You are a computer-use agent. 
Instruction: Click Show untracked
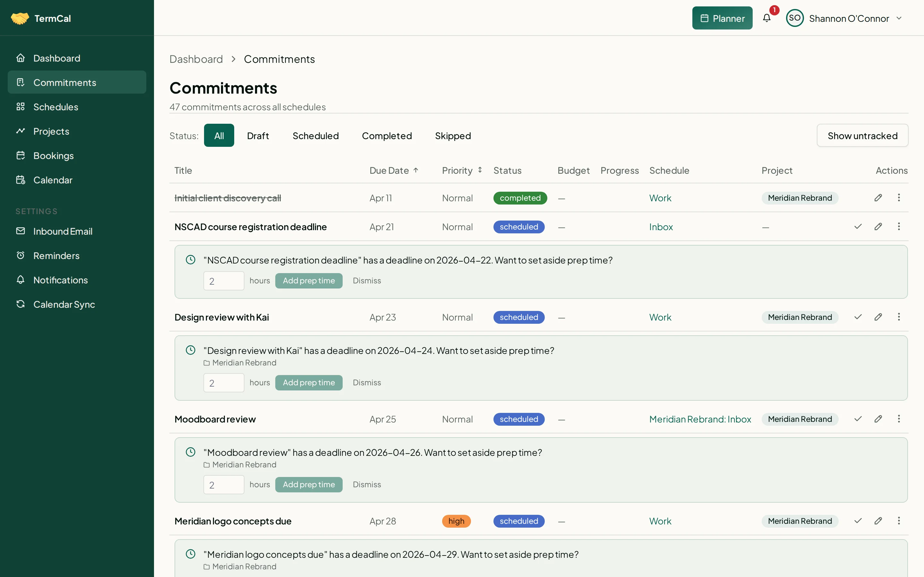click(862, 136)
